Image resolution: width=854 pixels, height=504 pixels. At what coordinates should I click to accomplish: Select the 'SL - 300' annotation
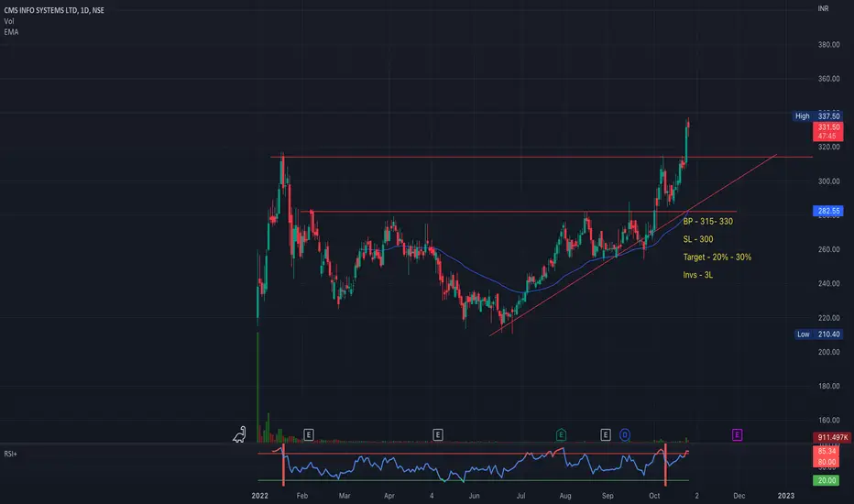(697, 239)
